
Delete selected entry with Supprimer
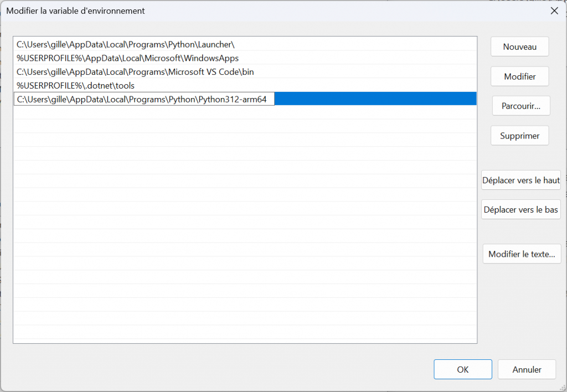pos(519,136)
